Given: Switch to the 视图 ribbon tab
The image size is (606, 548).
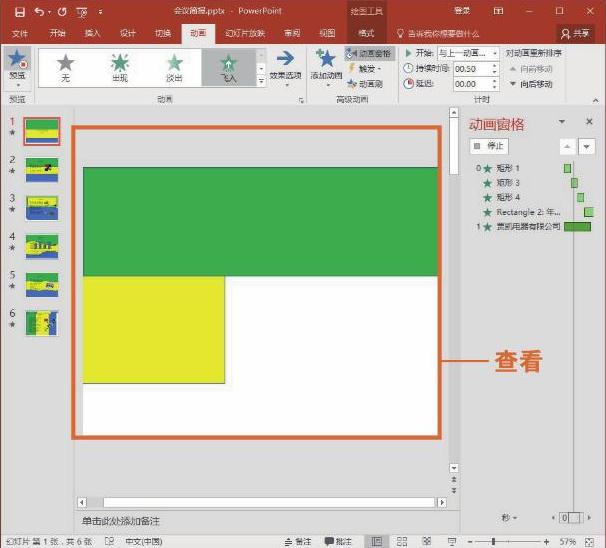Looking at the screenshot, I should coord(327,33).
